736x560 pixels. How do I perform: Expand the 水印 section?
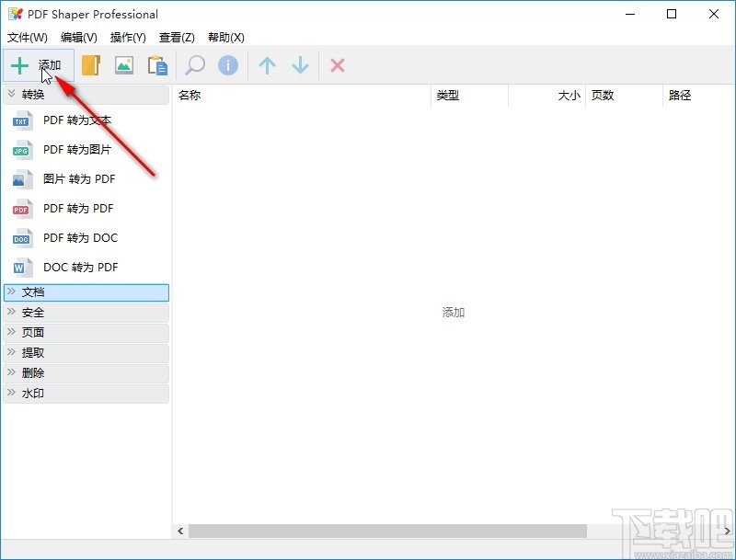click(86, 393)
